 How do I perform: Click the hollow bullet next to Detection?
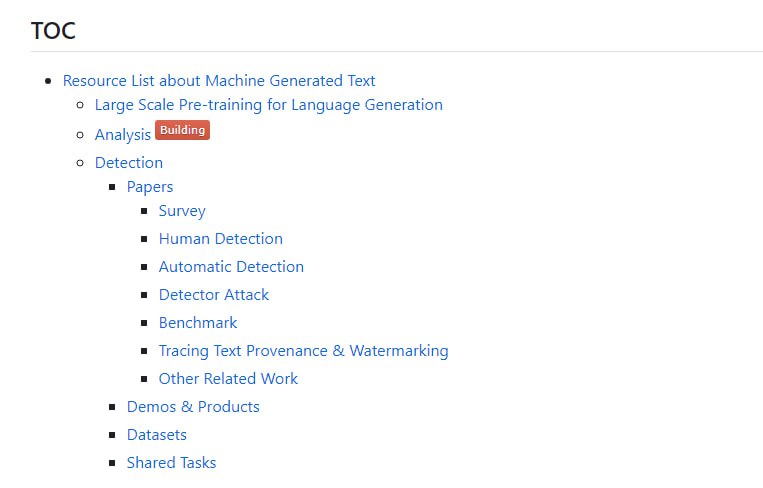pyautogui.click(x=80, y=163)
